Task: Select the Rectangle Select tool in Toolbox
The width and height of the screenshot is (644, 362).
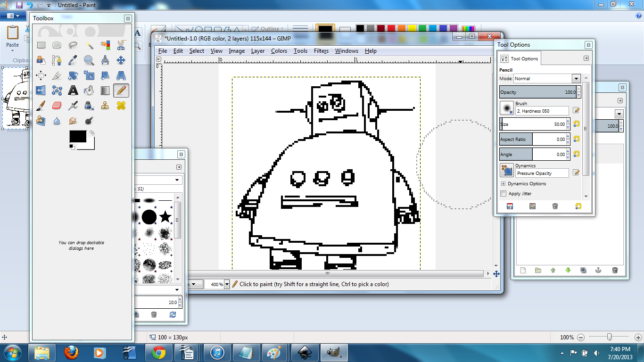Action: [41, 45]
